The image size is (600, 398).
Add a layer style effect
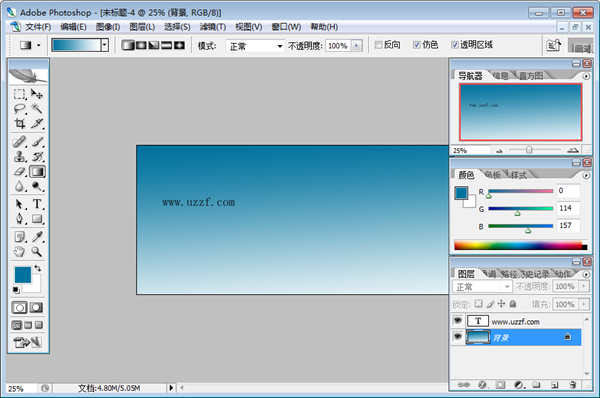483,385
